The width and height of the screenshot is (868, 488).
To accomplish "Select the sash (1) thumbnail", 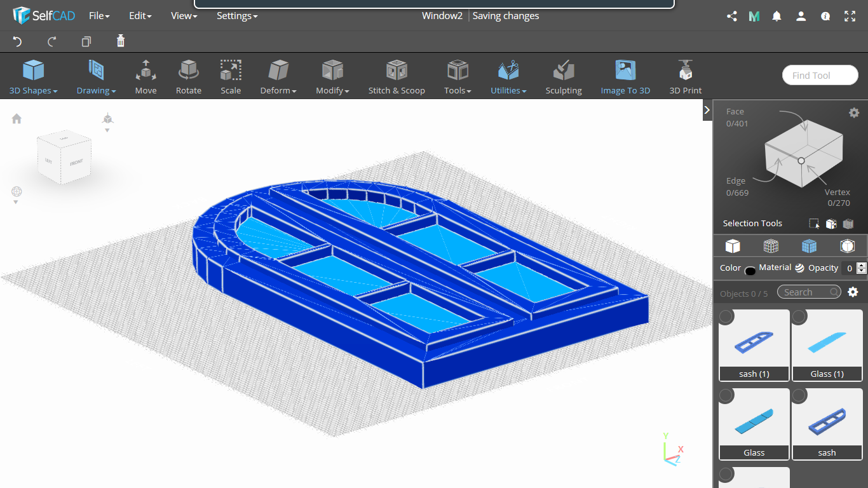I will tap(754, 345).
